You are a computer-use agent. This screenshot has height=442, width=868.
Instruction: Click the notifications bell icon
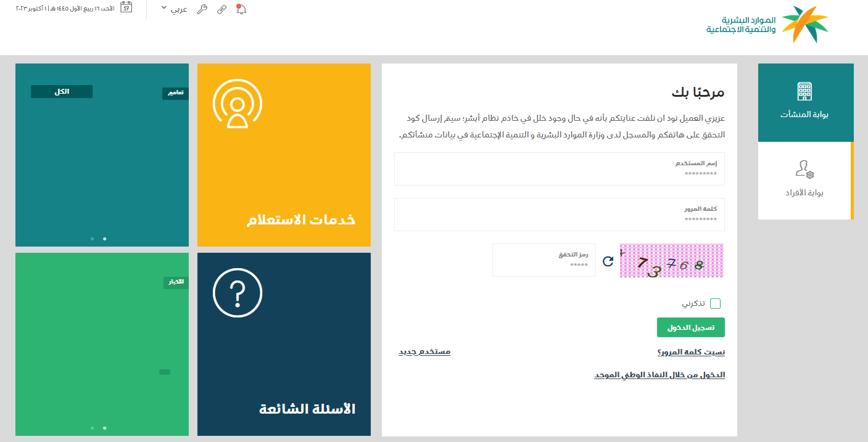(x=241, y=9)
